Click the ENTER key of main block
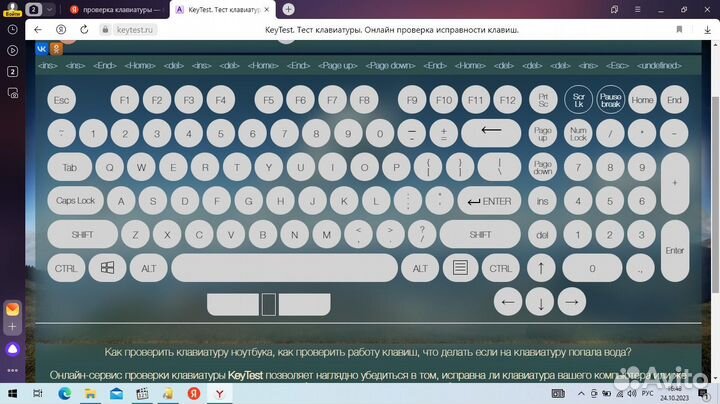This screenshot has height=404, width=720. [x=489, y=201]
